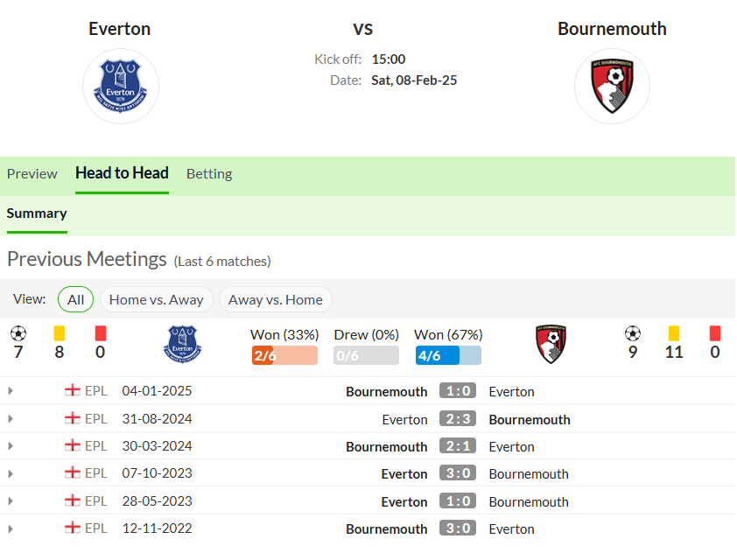Click the large Everton crest logo

[x=120, y=87]
